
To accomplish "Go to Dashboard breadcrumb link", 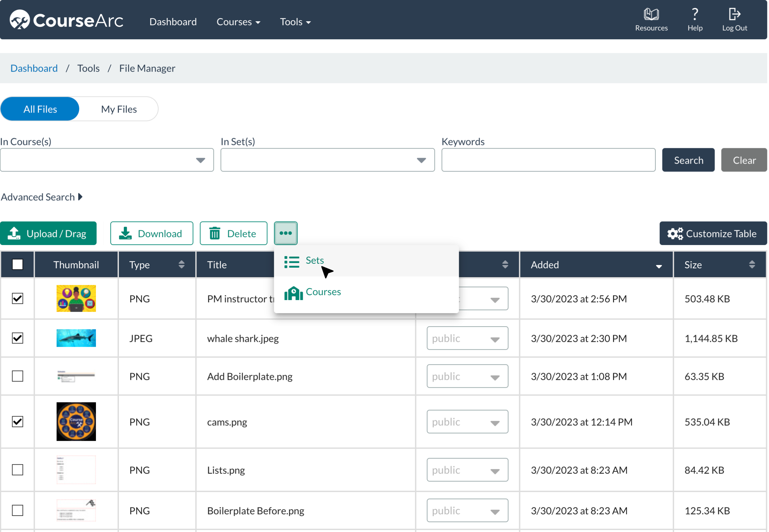I will [x=34, y=68].
